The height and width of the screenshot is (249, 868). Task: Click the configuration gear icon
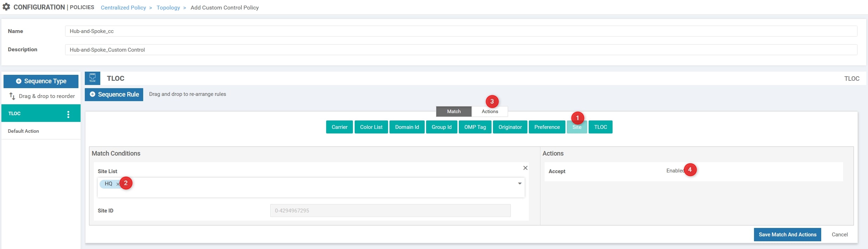click(6, 7)
